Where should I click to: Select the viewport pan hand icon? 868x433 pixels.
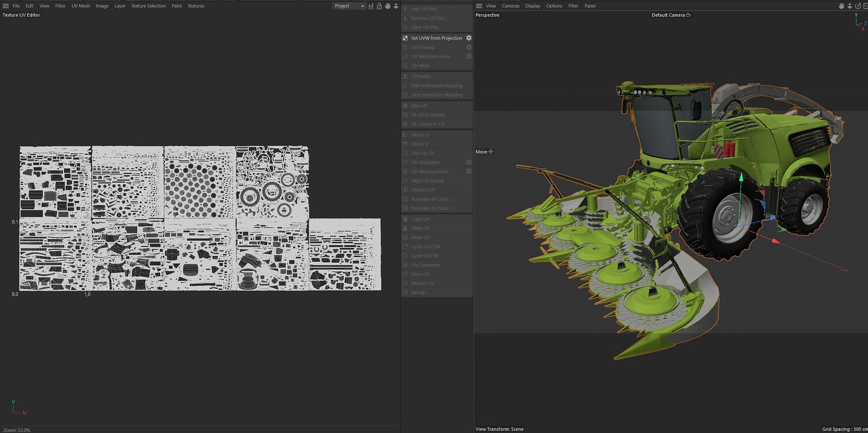point(841,6)
